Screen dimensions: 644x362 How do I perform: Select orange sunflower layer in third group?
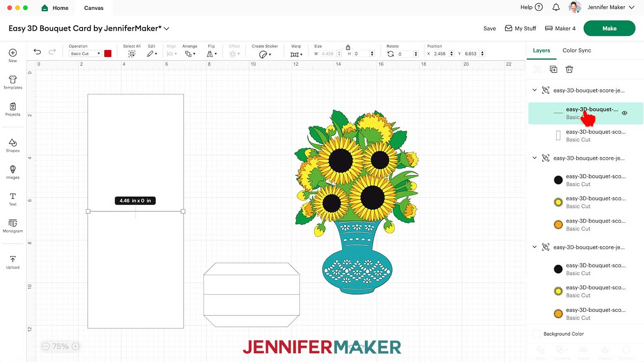(585, 314)
